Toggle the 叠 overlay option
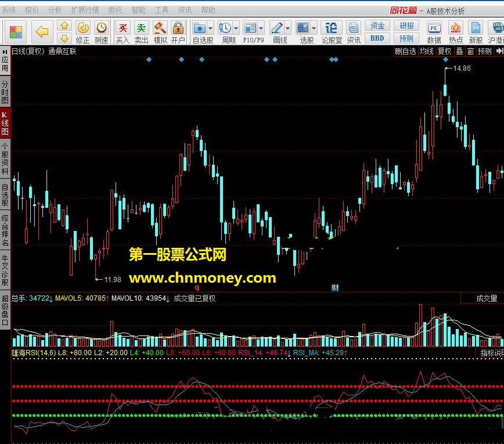Image resolution: width=504 pixels, height=444 pixels. 460,51
